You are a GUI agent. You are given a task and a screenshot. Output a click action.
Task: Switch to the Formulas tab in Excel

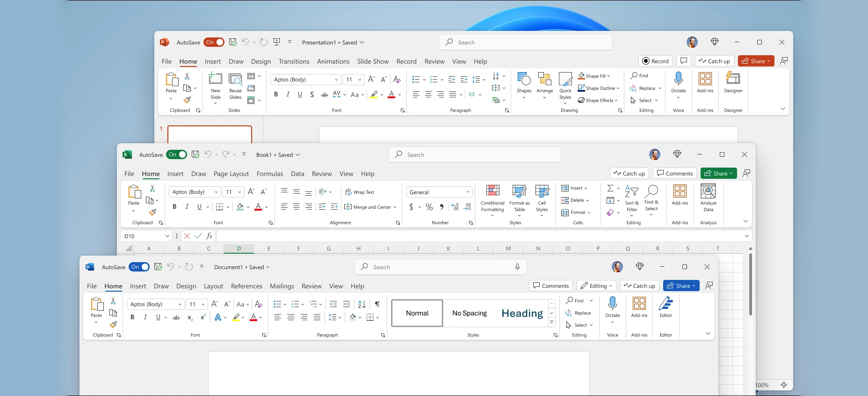coord(270,174)
